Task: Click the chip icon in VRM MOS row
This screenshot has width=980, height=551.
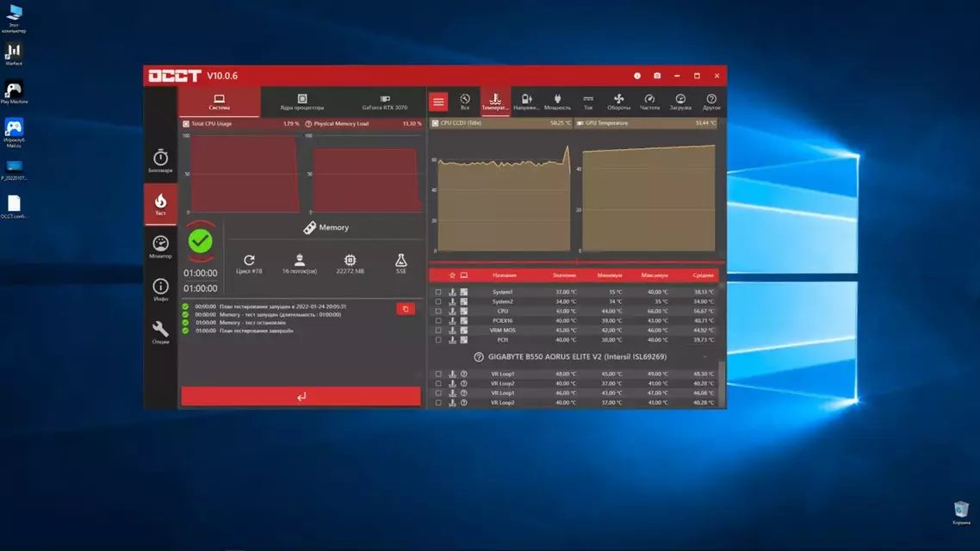Action: (464, 330)
